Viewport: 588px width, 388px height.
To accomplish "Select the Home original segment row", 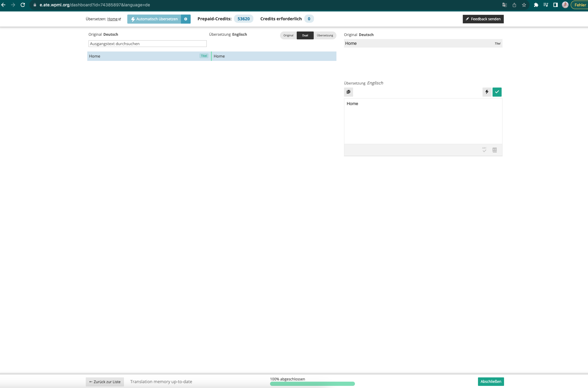I will coord(149,56).
